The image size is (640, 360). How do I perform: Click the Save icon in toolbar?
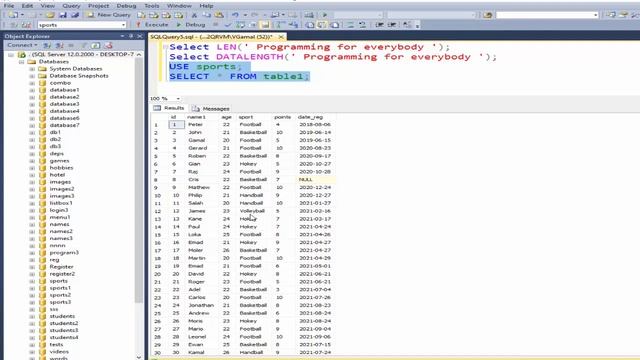[x=63, y=15]
